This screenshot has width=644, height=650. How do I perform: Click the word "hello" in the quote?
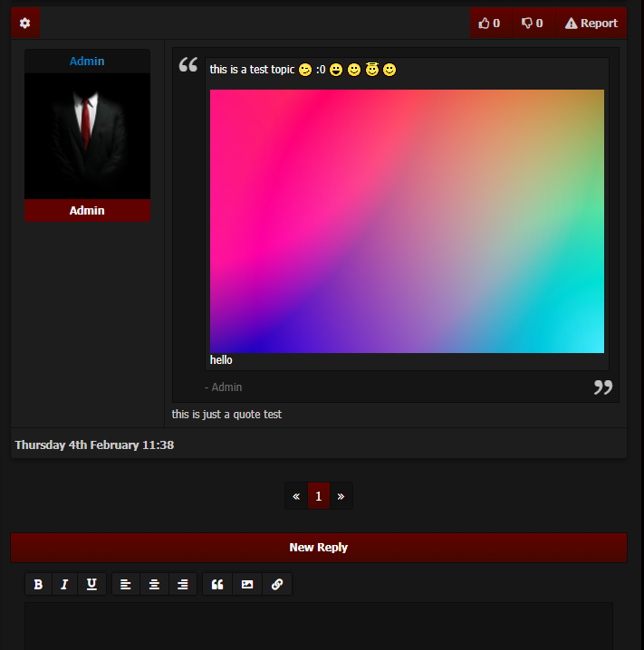[221, 359]
